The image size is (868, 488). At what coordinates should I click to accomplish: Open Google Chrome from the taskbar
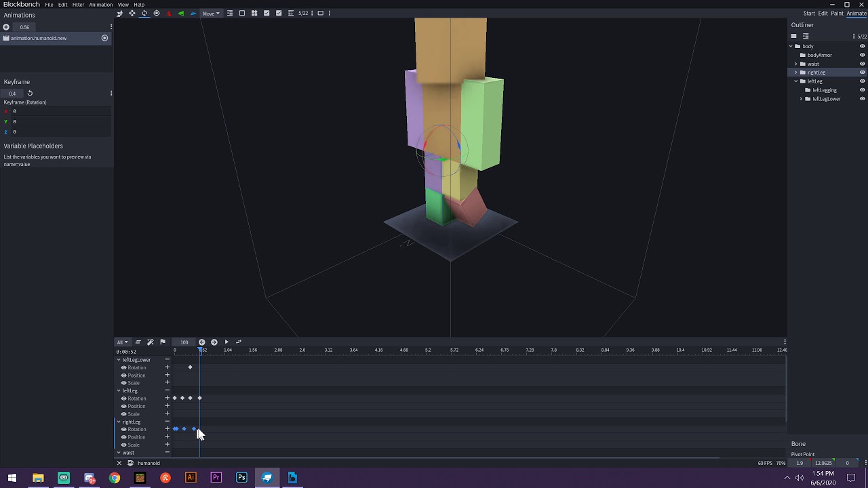(x=115, y=478)
